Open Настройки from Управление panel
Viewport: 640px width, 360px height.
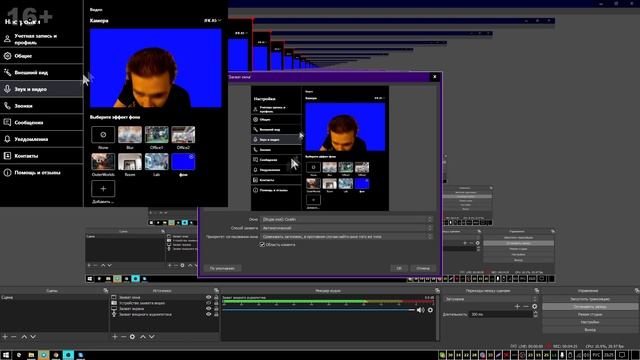[590, 322]
